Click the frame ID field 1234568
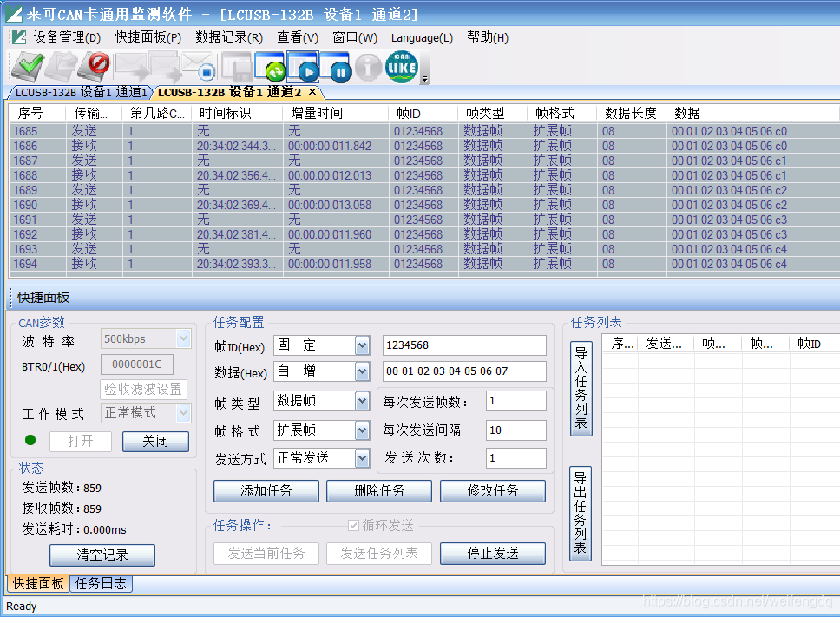The height and width of the screenshot is (617, 840). coord(464,345)
